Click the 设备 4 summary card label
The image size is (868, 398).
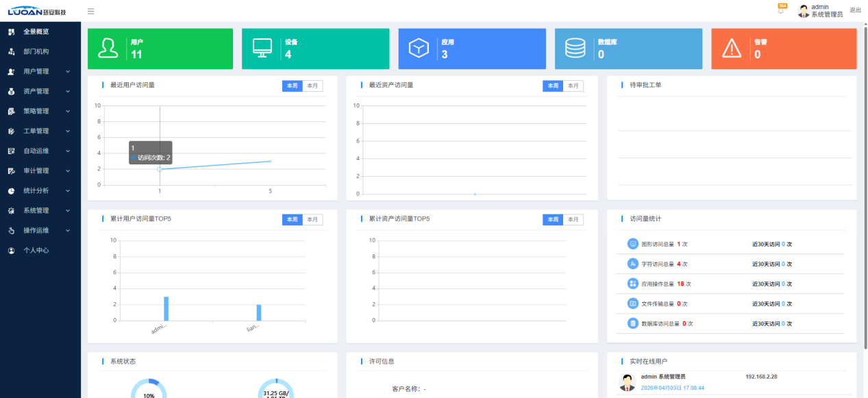tap(290, 49)
